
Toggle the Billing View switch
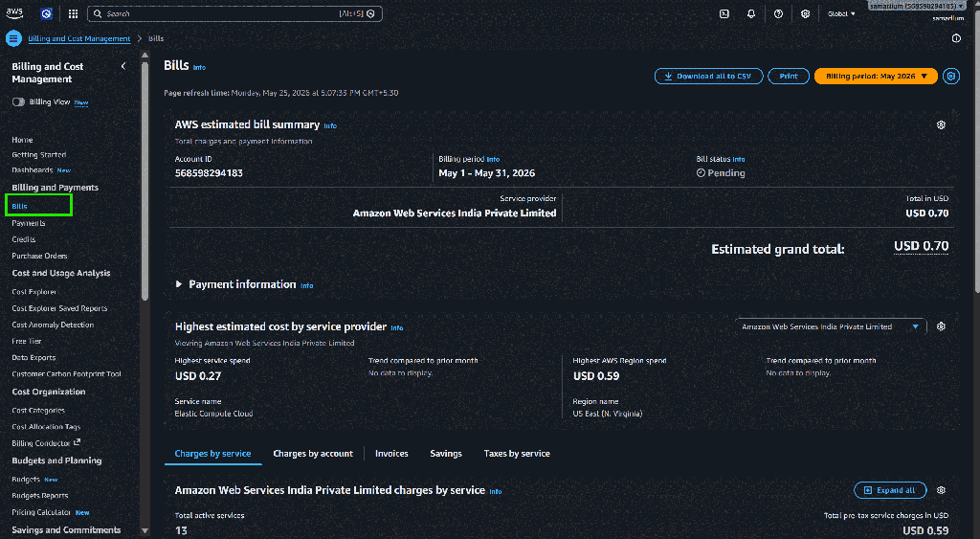coord(18,101)
